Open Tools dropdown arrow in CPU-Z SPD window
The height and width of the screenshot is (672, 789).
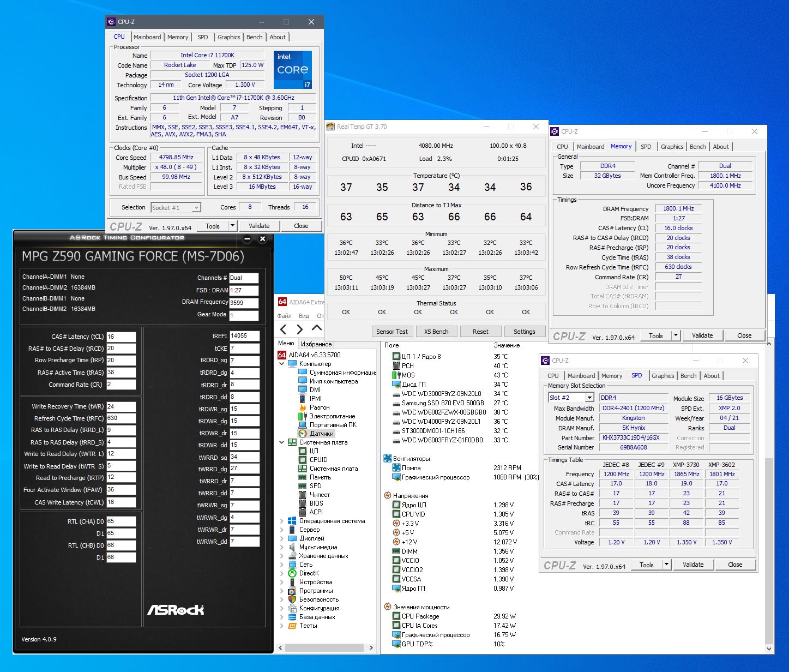pyautogui.click(x=667, y=565)
